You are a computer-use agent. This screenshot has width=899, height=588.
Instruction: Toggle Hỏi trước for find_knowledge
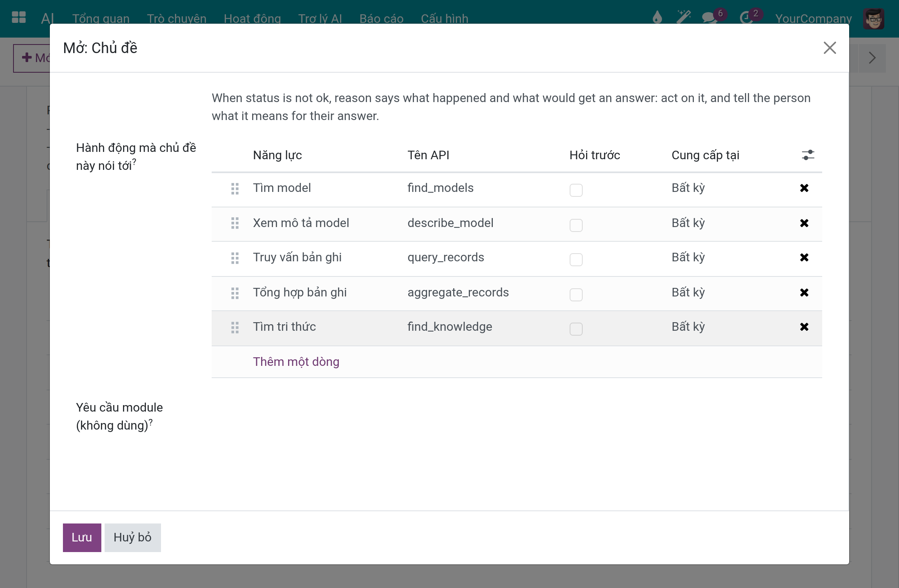point(576,329)
